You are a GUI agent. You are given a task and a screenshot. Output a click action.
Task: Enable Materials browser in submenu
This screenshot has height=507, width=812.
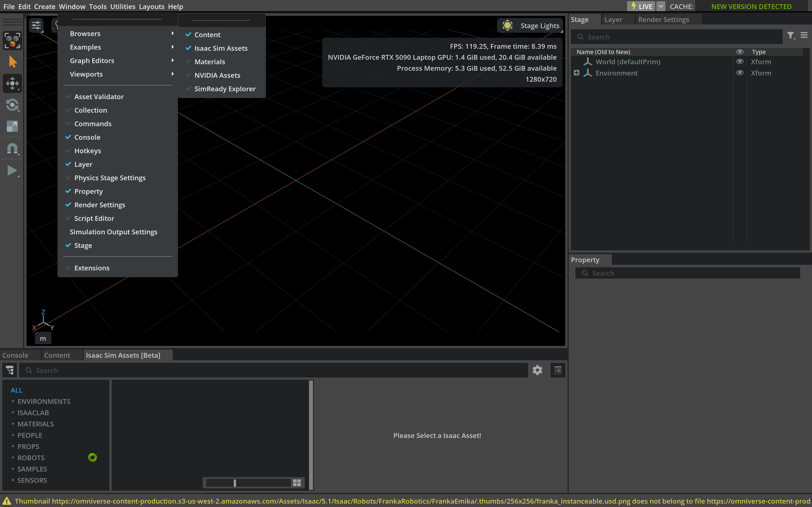tap(210, 62)
